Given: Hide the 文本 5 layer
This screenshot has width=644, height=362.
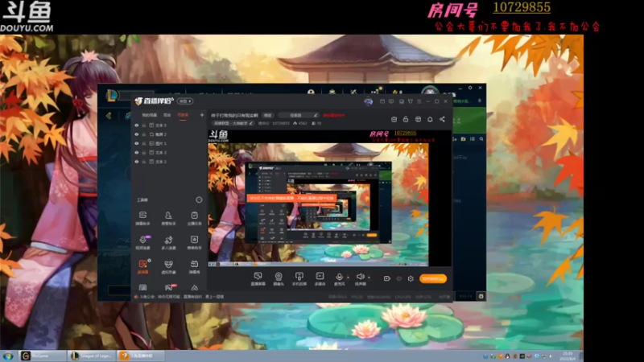Looking at the screenshot, I should [136, 125].
